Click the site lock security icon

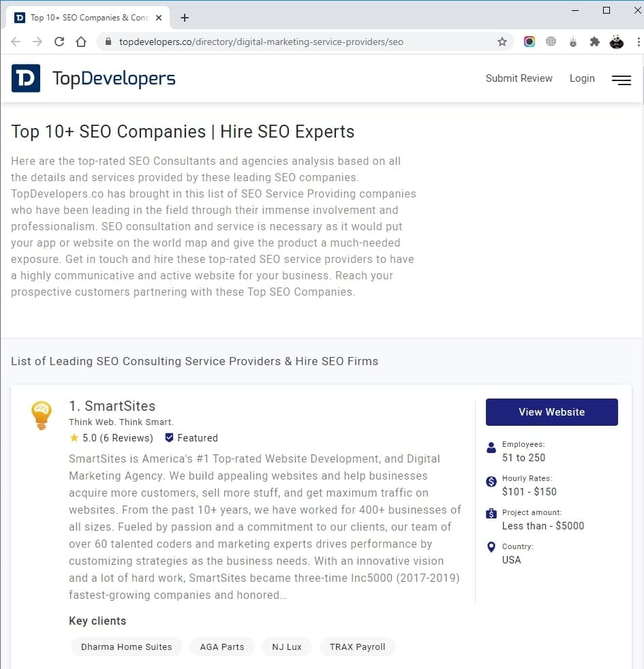click(108, 42)
